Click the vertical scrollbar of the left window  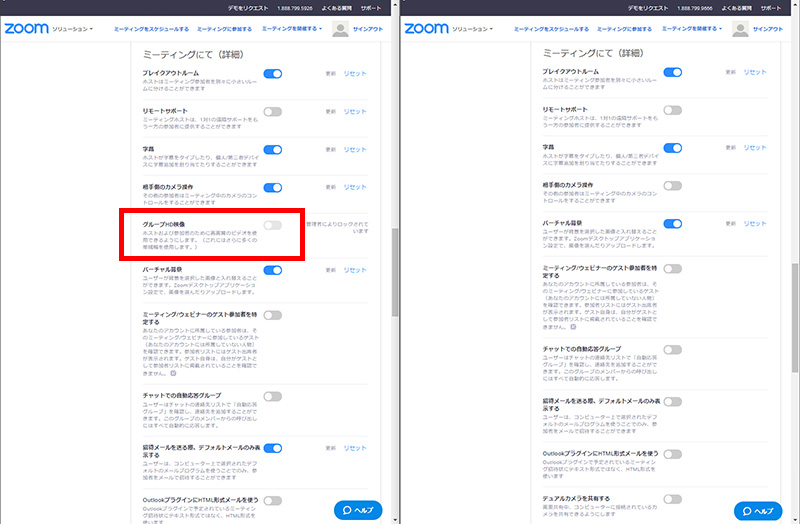click(394, 270)
